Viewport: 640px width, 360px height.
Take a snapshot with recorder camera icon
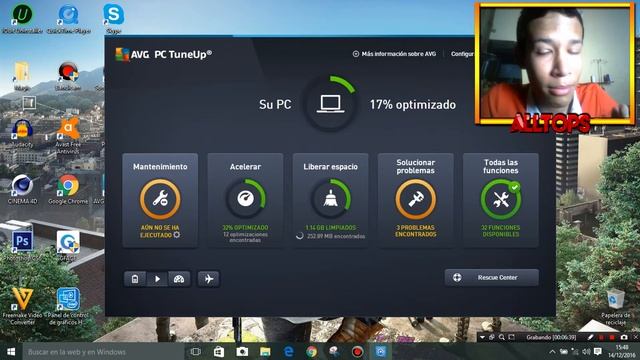tap(624, 338)
